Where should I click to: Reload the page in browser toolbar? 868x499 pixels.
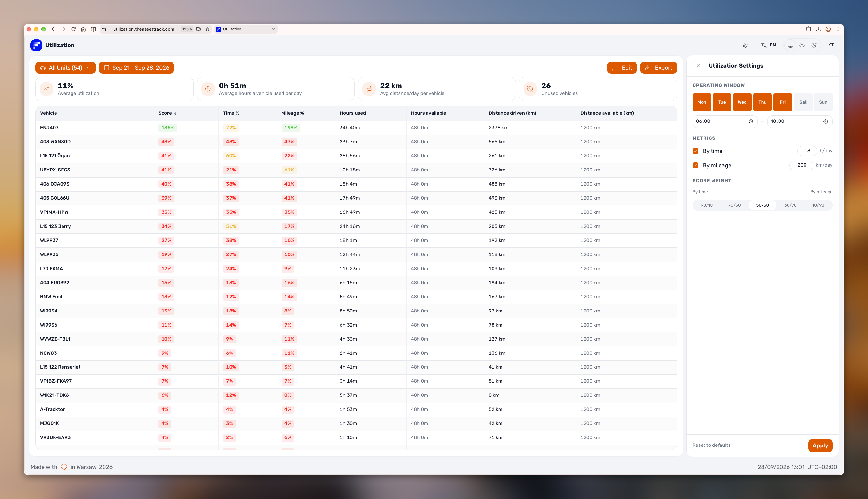[x=73, y=29]
